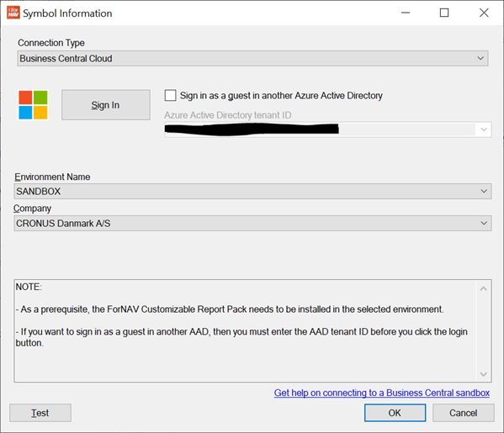Click into the Azure AD tenant ID field

(320, 129)
